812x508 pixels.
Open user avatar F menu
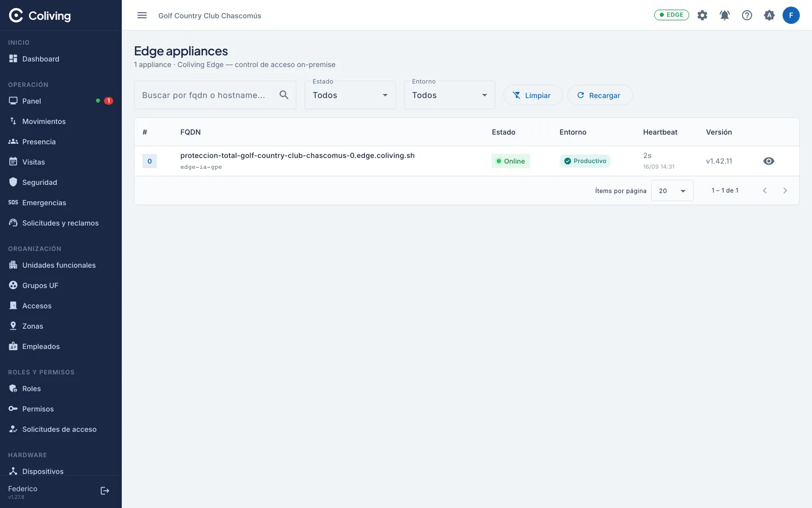(x=791, y=15)
